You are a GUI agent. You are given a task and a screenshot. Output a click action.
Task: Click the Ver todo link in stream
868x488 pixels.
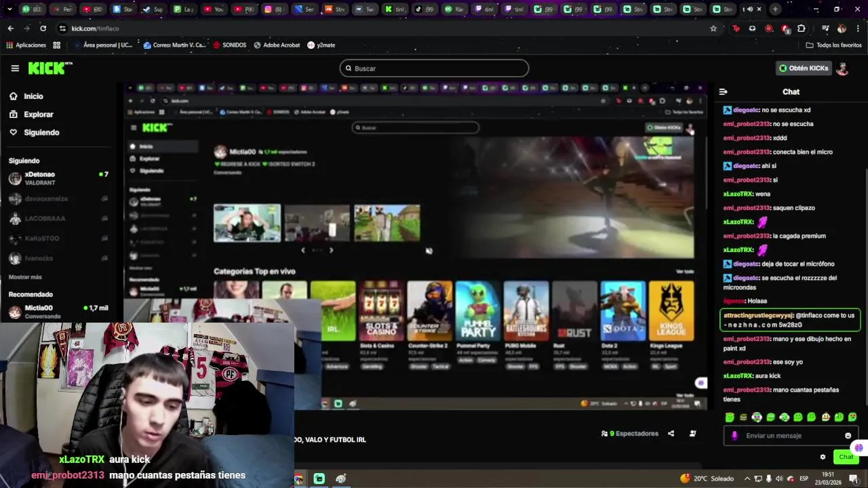click(685, 271)
